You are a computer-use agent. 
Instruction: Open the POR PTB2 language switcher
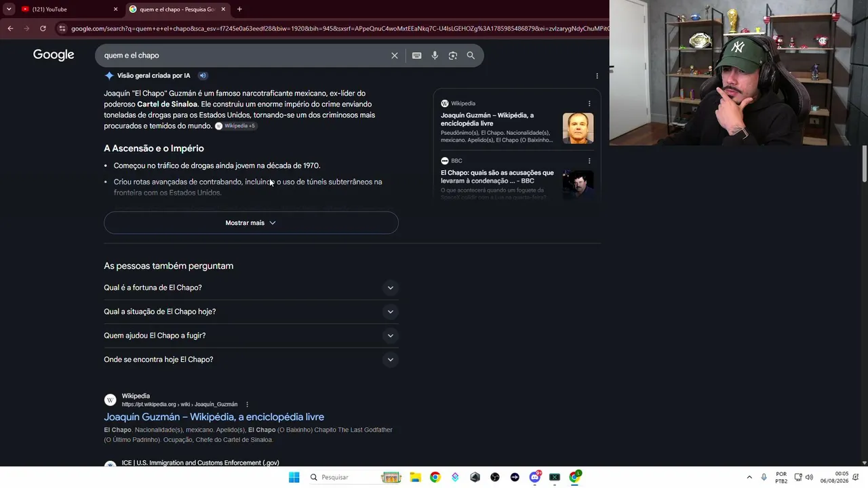click(781, 477)
